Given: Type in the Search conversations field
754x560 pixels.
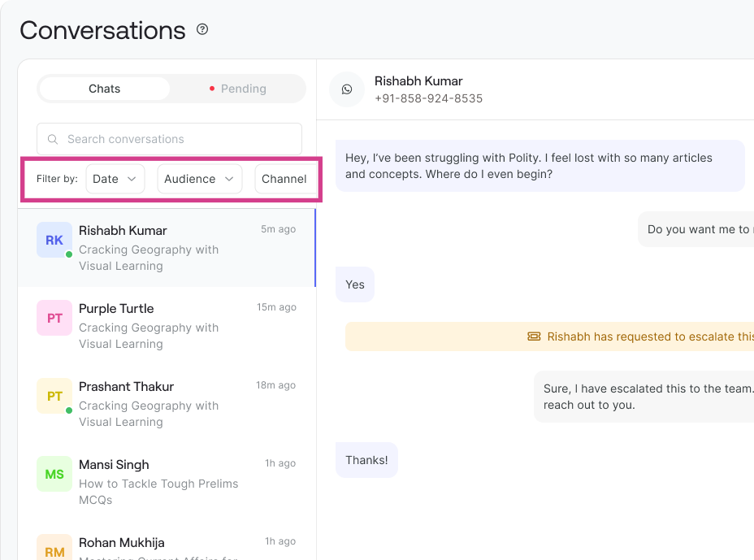Looking at the screenshot, I should point(179,139).
